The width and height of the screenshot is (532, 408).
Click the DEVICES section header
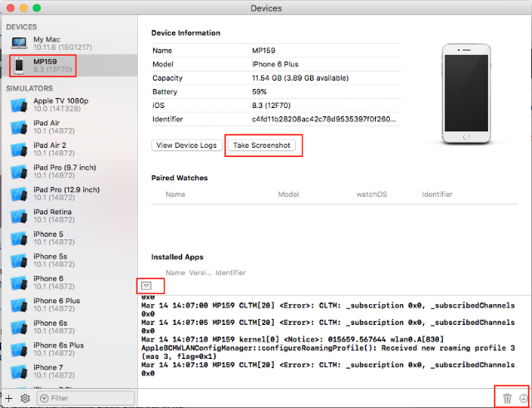tap(22, 27)
